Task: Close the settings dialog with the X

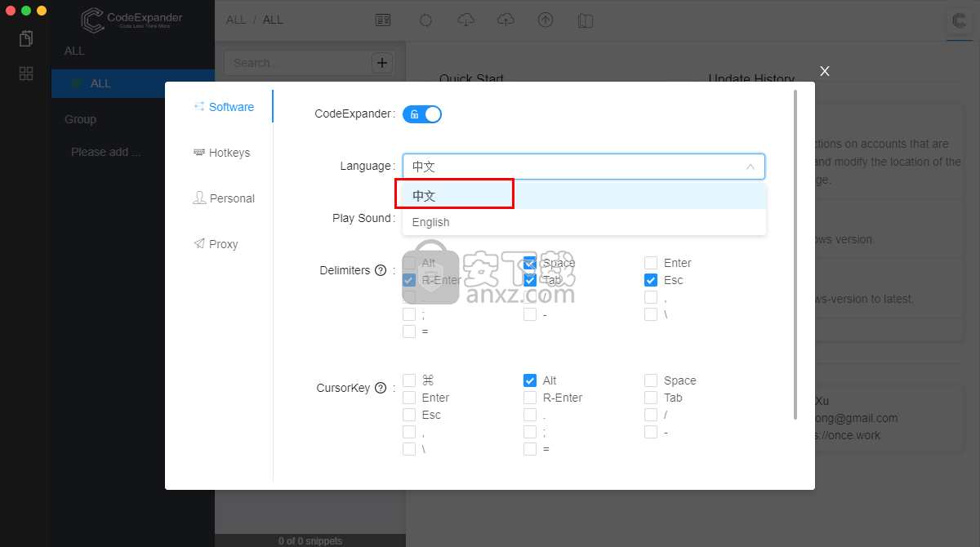Action: pyautogui.click(x=825, y=71)
